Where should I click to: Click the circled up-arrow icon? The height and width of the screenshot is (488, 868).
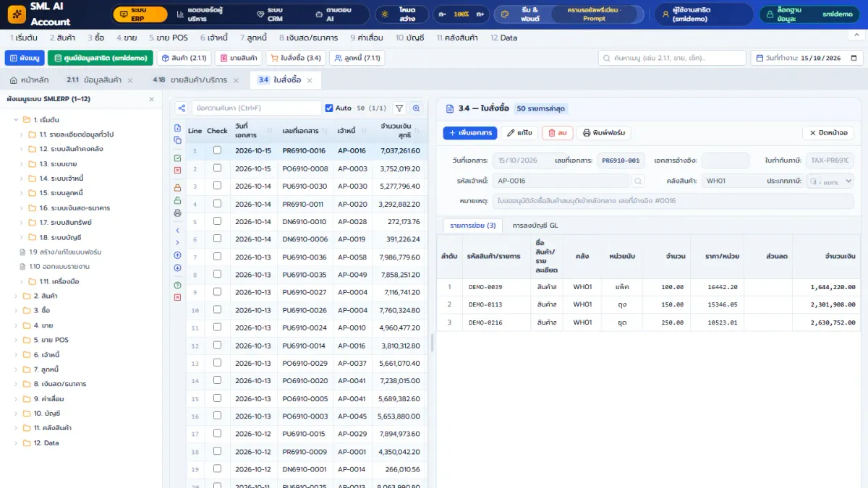178,255
